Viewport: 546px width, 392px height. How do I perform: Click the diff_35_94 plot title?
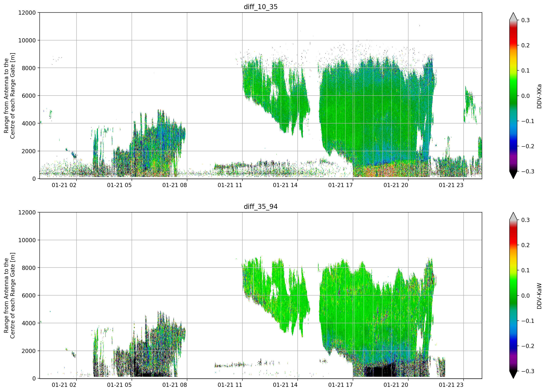(260, 207)
